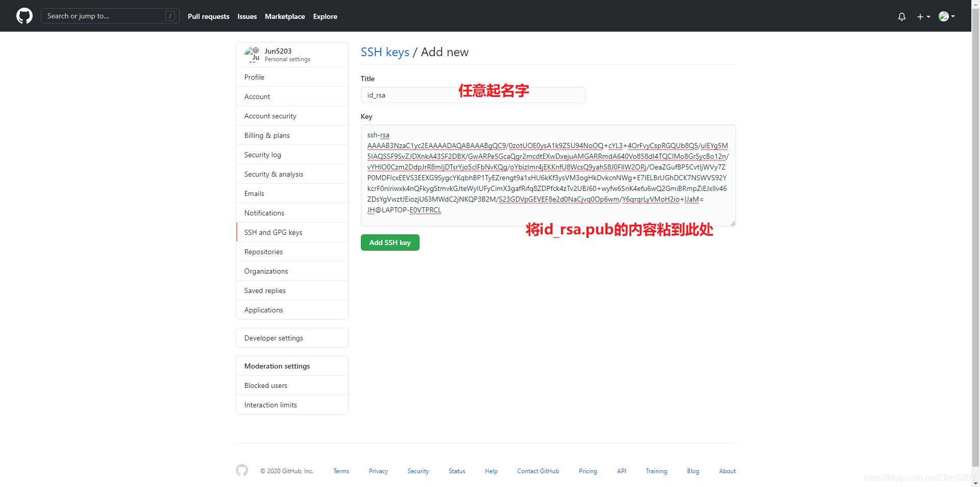Image resolution: width=980 pixels, height=487 pixels.
Task: Click the Add SSH key button
Action: pyautogui.click(x=390, y=242)
